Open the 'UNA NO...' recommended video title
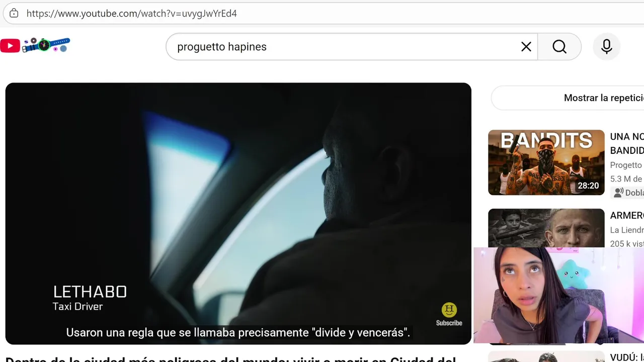The height and width of the screenshot is (362, 644). (627, 143)
